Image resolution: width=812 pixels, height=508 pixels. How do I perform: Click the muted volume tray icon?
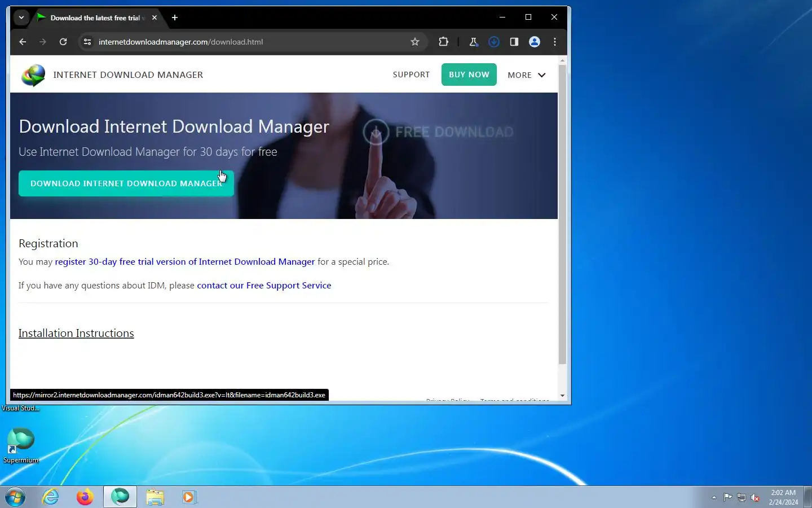755,498
